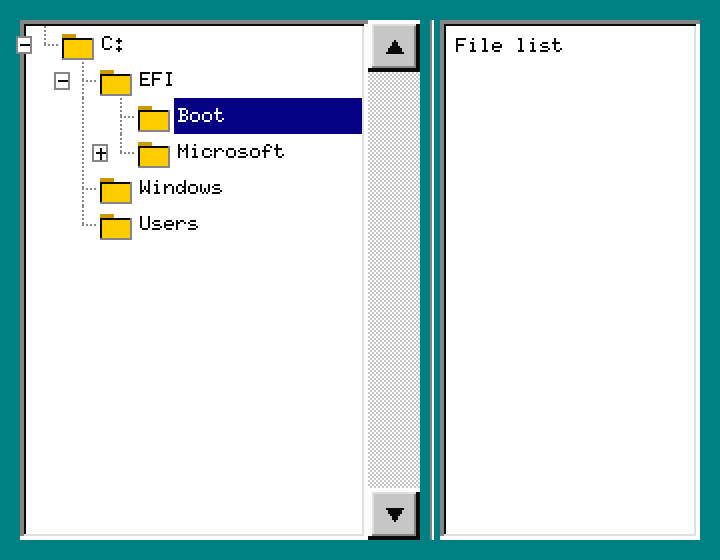
Task: Select the Microsoft folder label
Action: click(230, 152)
